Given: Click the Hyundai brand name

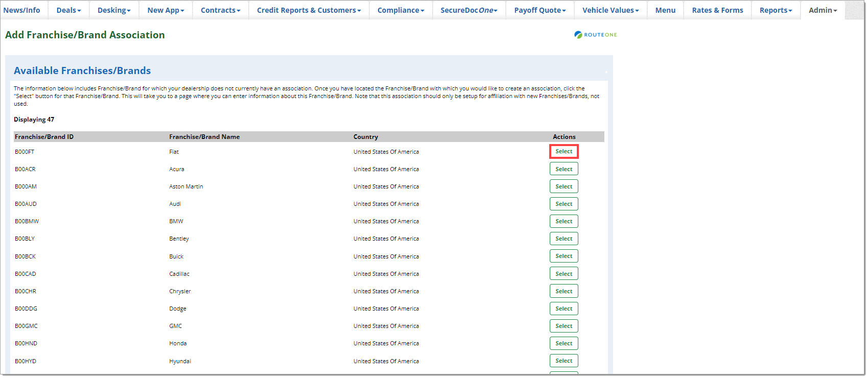Looking at the screenshot, I should pos(180,361).
